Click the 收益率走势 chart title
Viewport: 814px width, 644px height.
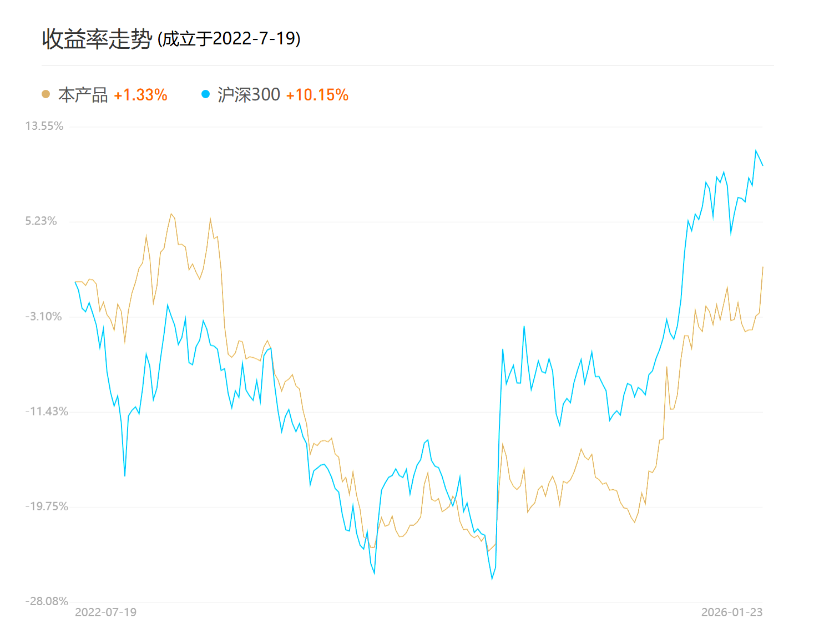97,39
